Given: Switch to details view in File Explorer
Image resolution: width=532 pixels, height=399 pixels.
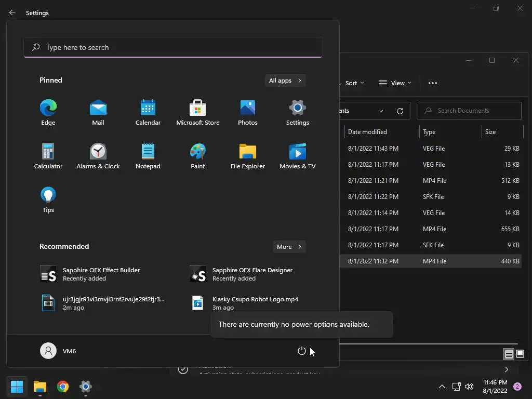Looking at the screenshot, I should click(509, 354).
